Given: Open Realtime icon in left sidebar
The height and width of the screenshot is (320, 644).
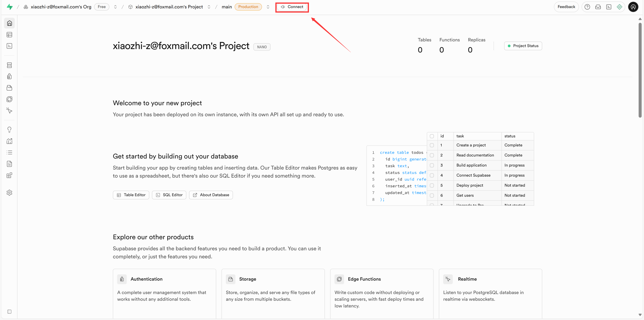Looking at the screenshot, I should click(9, 110).
